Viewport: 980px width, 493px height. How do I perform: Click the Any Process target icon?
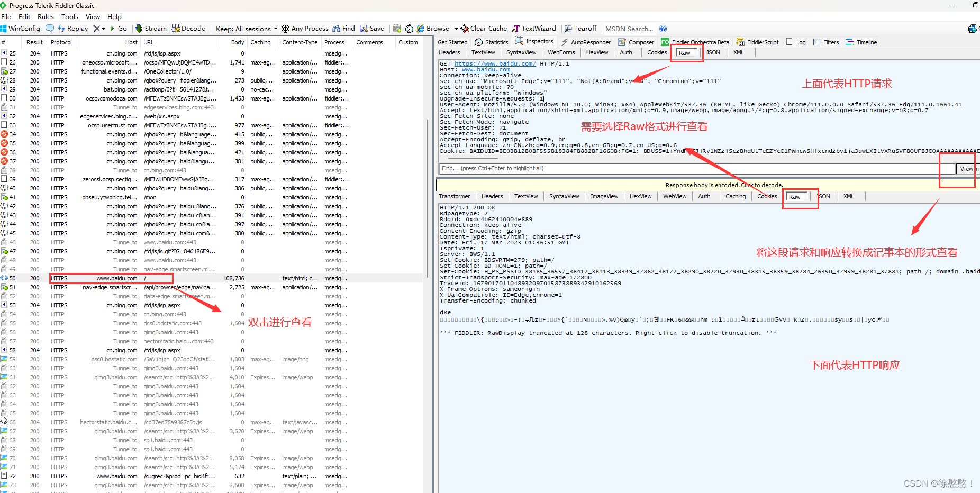click(x=285, y=29)
